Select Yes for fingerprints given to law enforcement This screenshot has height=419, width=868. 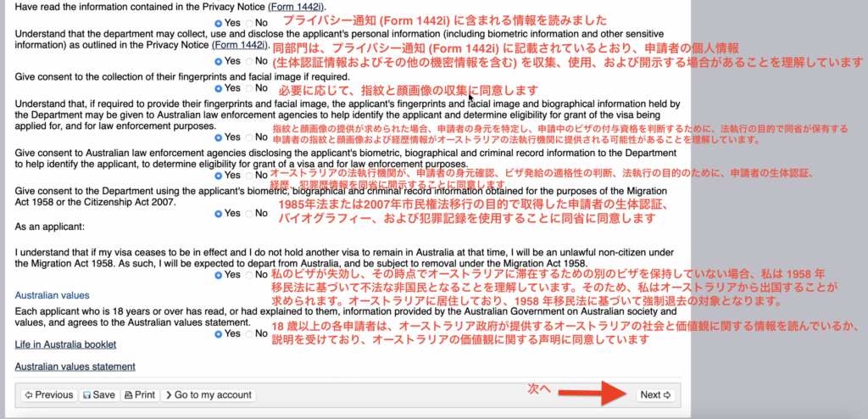[220, 137]
